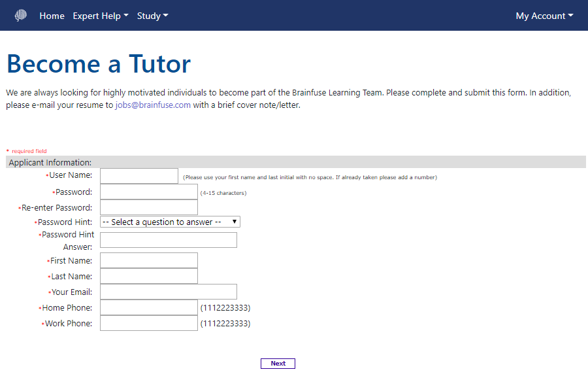Click the jobs@brainfuse.com email link
The height and width of the screenshot is (378, 588).
click(x=153, y=105)
